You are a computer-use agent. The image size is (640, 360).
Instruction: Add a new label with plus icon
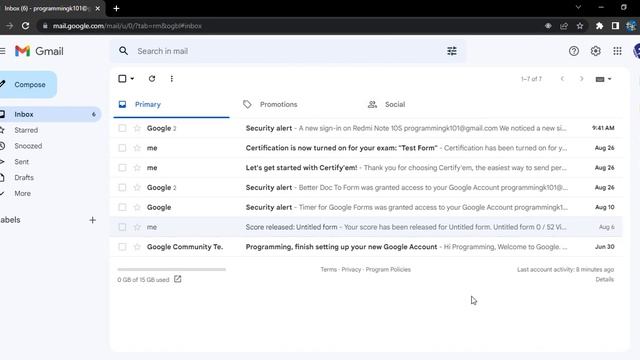(93, 220)
